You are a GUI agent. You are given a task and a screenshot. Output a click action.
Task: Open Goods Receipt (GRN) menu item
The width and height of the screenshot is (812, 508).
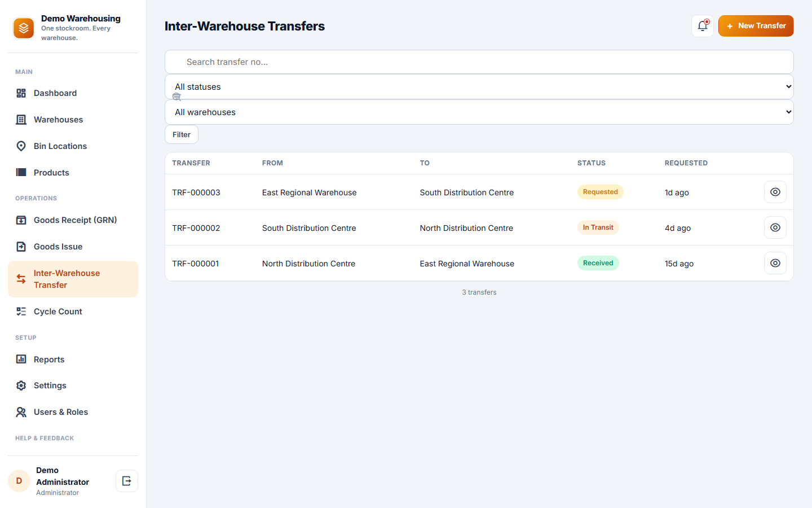tap(73, 220)
